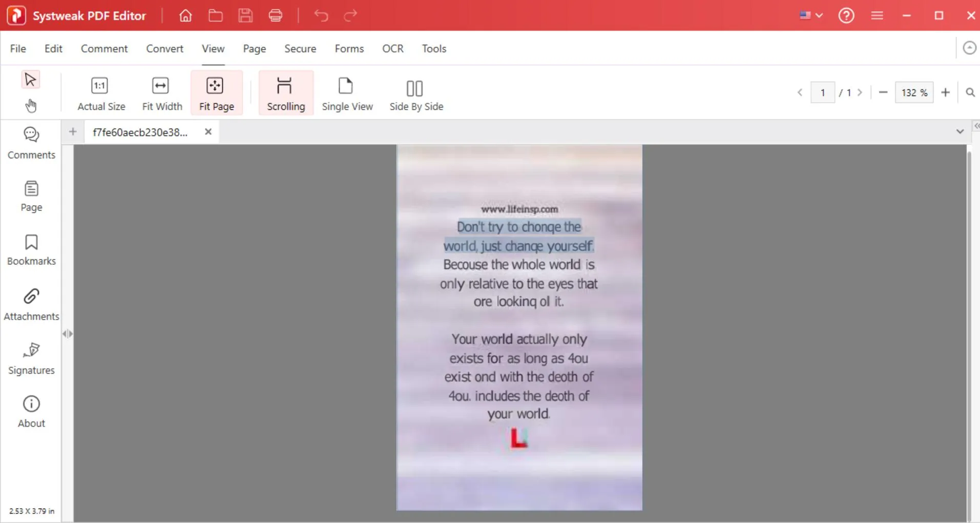Select the hand pan tool

tap(31, 106)
